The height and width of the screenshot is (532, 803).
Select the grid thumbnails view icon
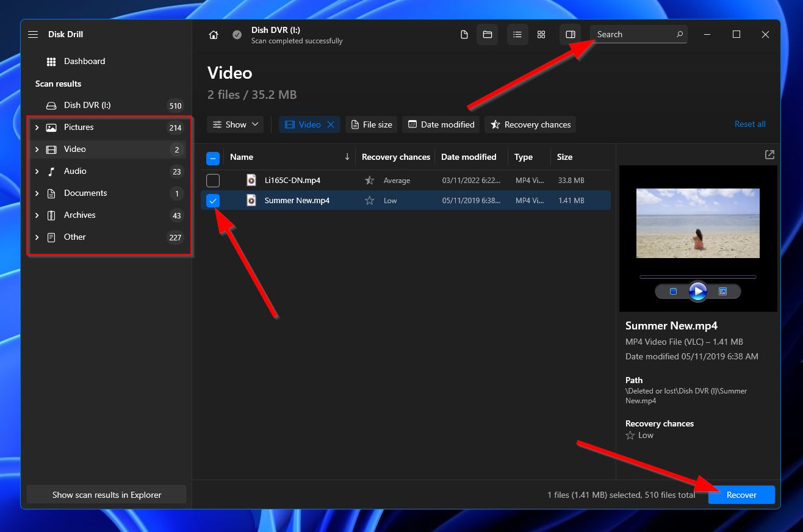point(541,35)
